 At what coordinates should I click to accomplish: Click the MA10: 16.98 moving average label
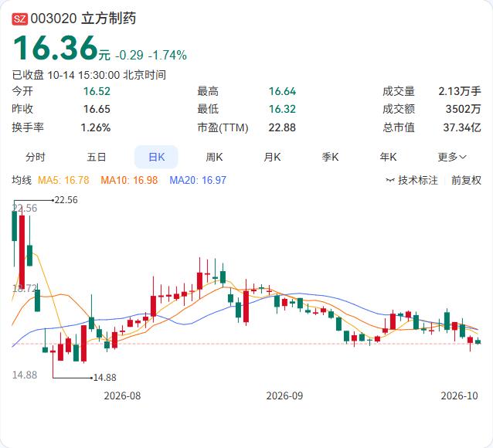129,180
